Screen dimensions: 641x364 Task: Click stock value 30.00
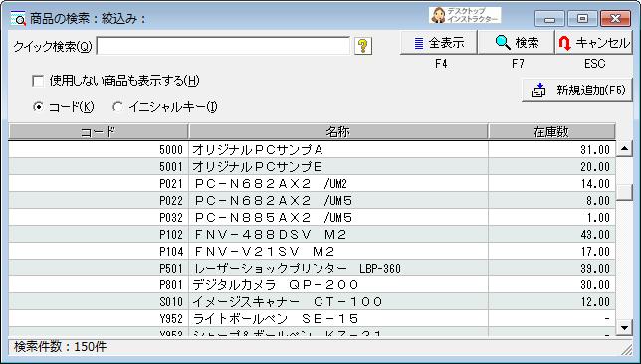pyautogui.click(x=595, y=284)
